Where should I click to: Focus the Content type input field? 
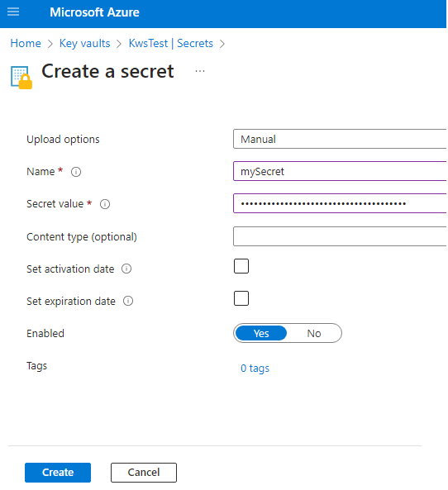340,236
